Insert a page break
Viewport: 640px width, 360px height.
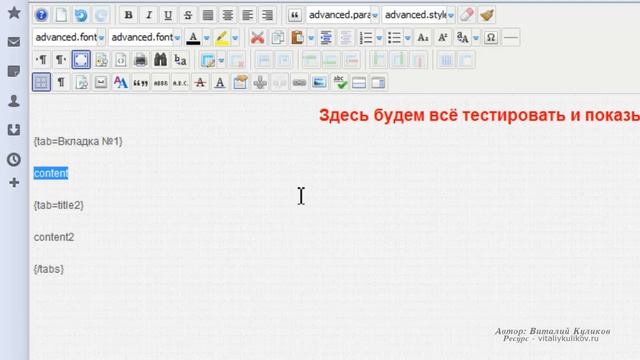pos(359,82)
